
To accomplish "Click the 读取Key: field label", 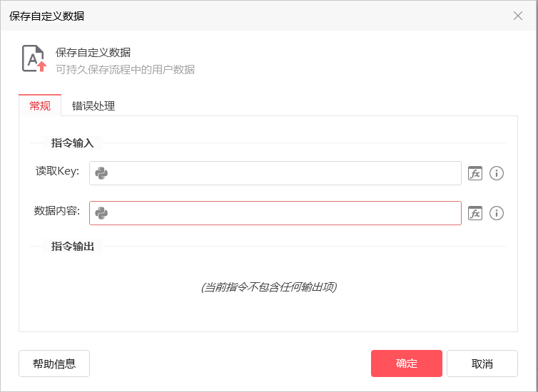I will 57,171.
